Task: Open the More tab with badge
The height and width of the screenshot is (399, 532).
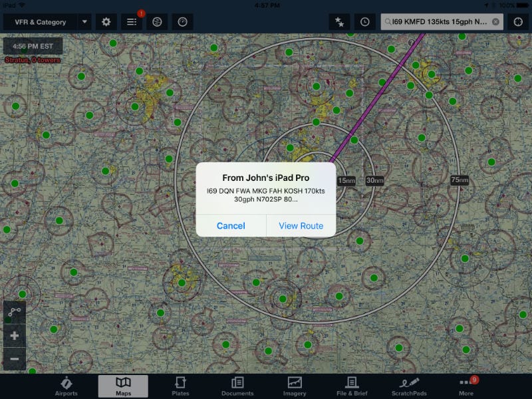Action: [466, 386]
